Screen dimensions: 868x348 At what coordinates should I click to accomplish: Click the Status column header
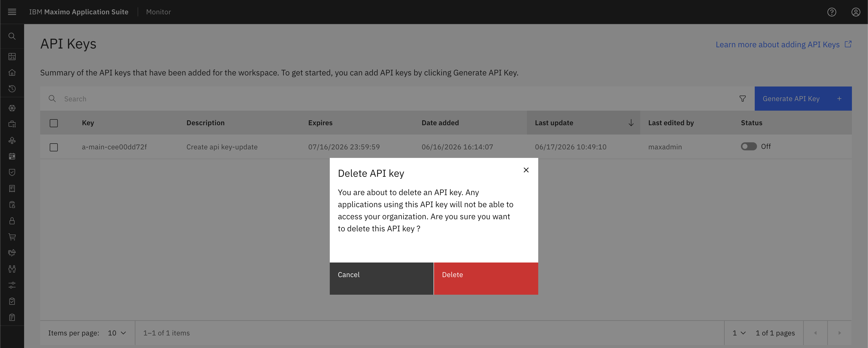pyautogui.click(x=751, y=123)
